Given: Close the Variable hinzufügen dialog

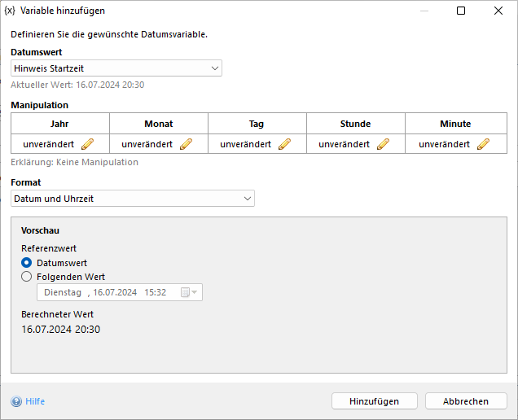Looking at the screenshot, I should coord(498,11).
